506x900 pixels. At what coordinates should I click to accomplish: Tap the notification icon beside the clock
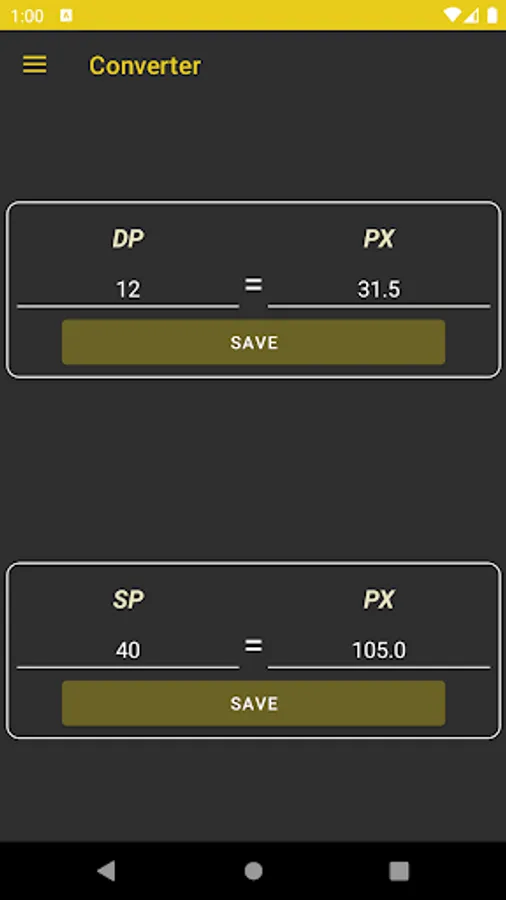(x=66, y=15)
